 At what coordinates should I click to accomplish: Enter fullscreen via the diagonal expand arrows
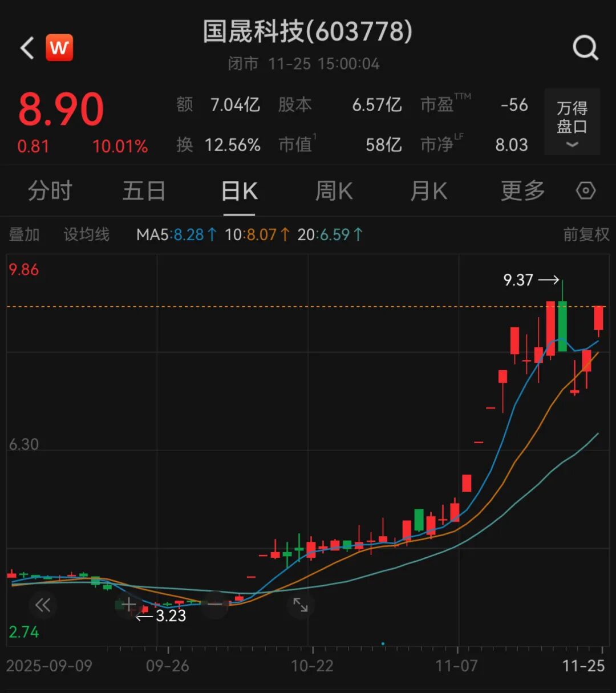[301, 605]
